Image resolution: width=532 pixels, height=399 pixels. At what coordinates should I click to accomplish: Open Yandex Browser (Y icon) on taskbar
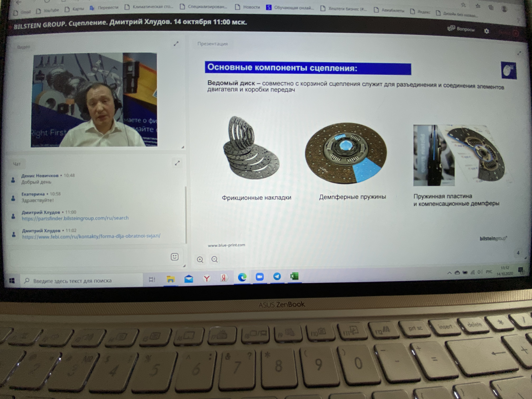click(x=207, y=278)
